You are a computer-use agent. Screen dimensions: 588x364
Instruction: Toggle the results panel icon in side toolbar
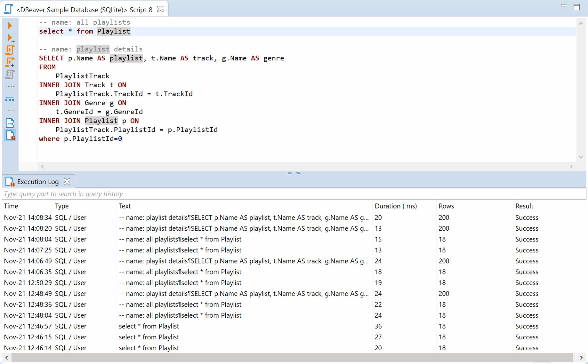click(10, 99)
